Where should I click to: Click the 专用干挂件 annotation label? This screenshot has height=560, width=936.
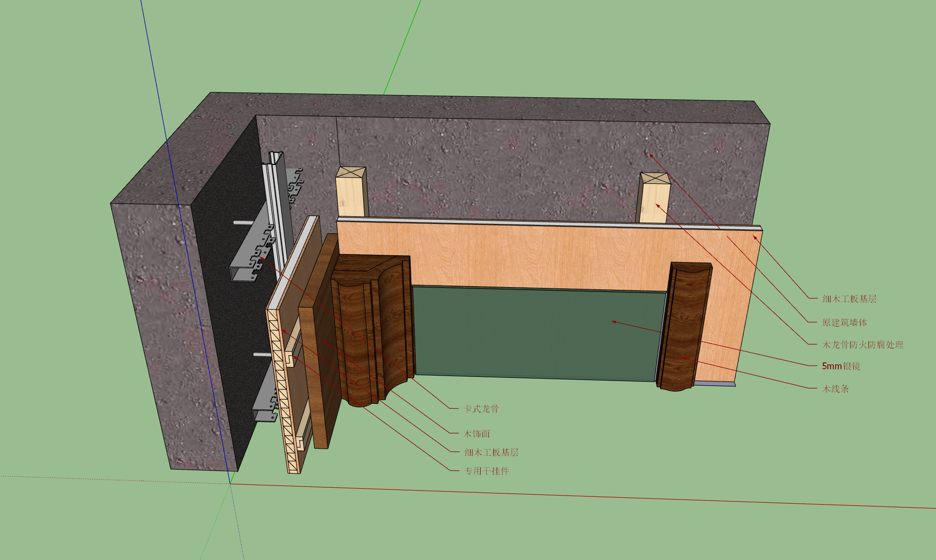[x=487, y=471]
